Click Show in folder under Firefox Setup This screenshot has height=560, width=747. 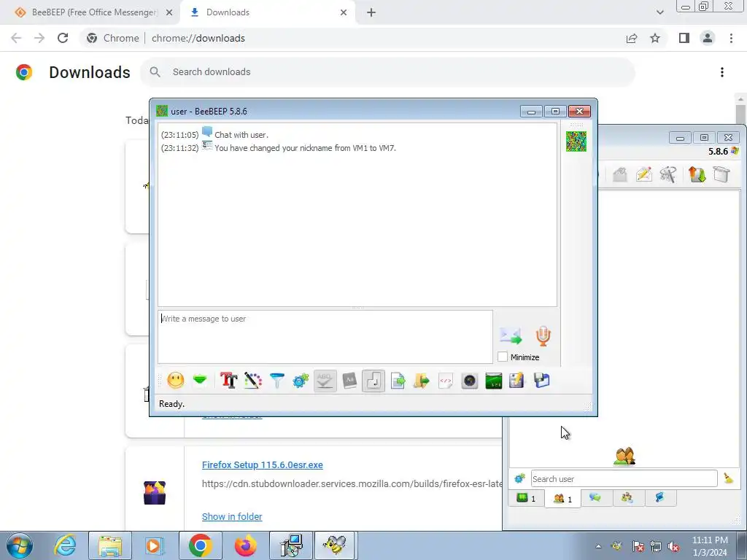point(232,516)
